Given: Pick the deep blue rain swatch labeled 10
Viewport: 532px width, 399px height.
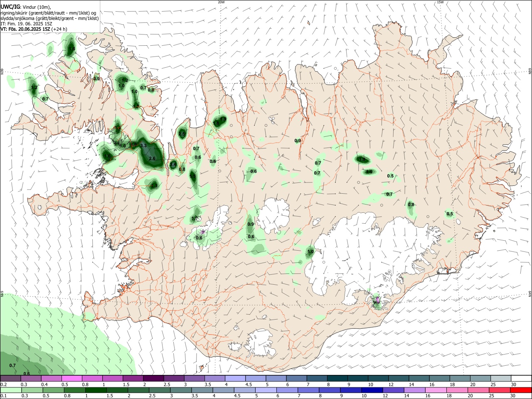Looking at the screenshot, I should [372, 390].
